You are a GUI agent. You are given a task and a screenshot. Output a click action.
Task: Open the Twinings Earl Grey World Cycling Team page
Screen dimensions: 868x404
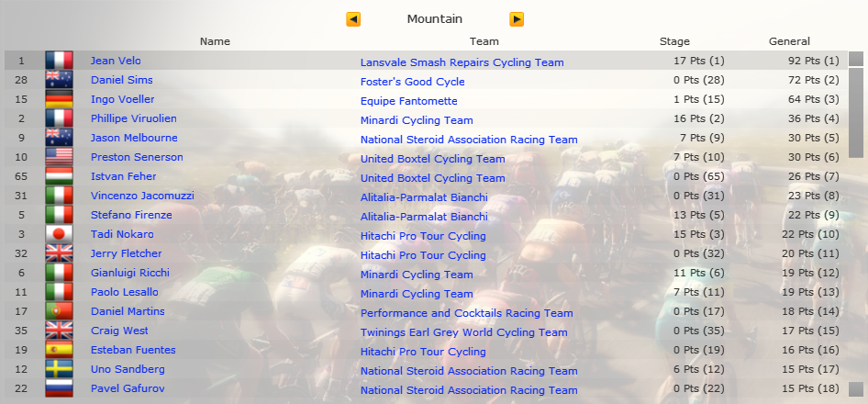point(464,332)
